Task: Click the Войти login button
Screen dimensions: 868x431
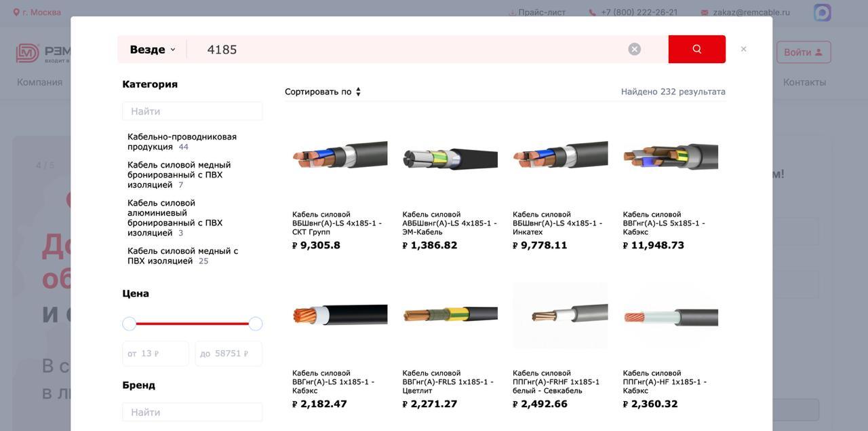Action: coord(804,52)
